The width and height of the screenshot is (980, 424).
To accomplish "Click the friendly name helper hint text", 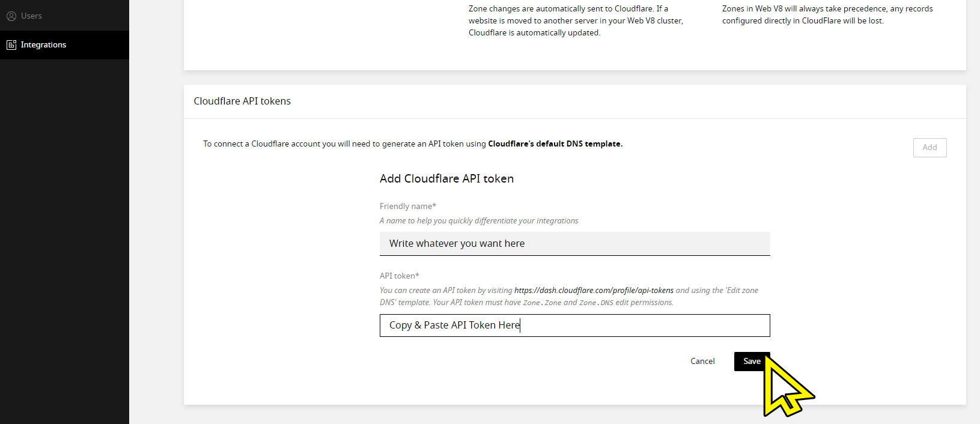I will (x=479, y=221).
